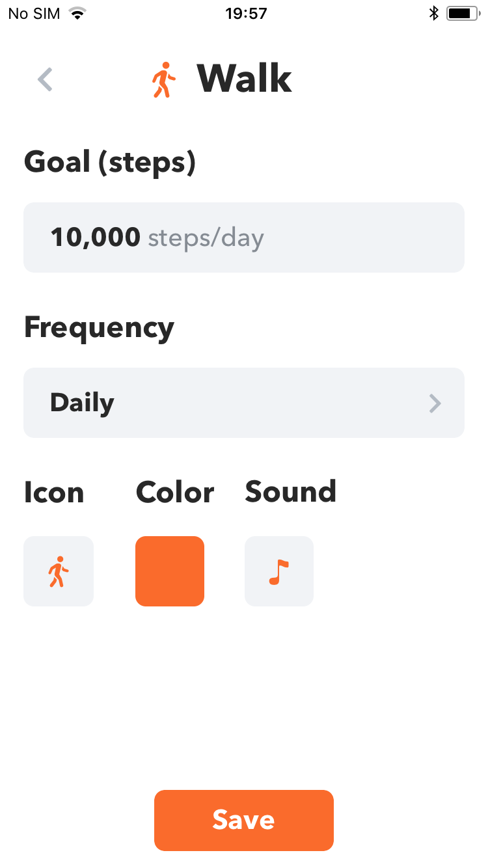Expand the chevron on the Daily row
The image size is (488, 868).
[x=435, y=403]
